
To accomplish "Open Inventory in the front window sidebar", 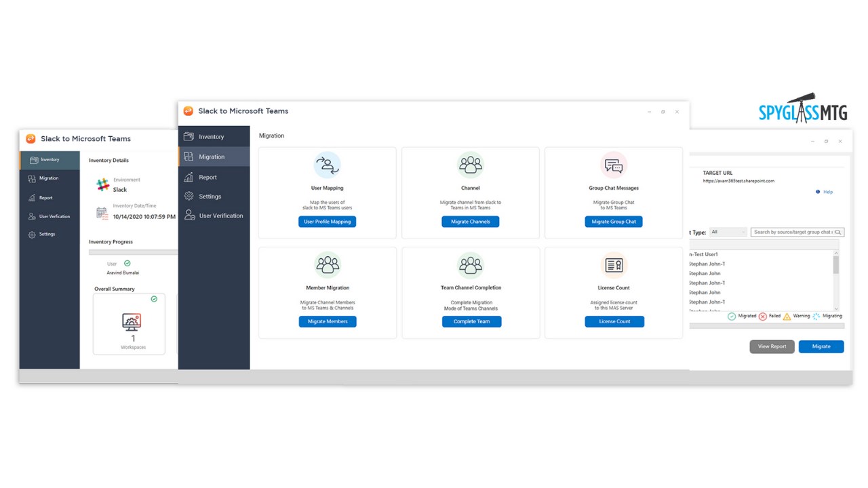I will click(x=214, y=137).
